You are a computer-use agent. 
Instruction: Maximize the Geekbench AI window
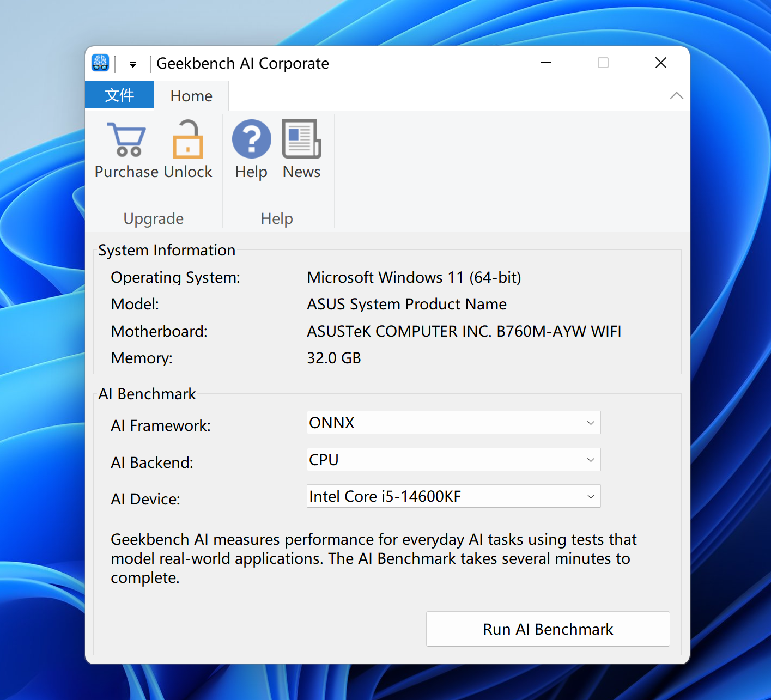click(x=603, y=63)
